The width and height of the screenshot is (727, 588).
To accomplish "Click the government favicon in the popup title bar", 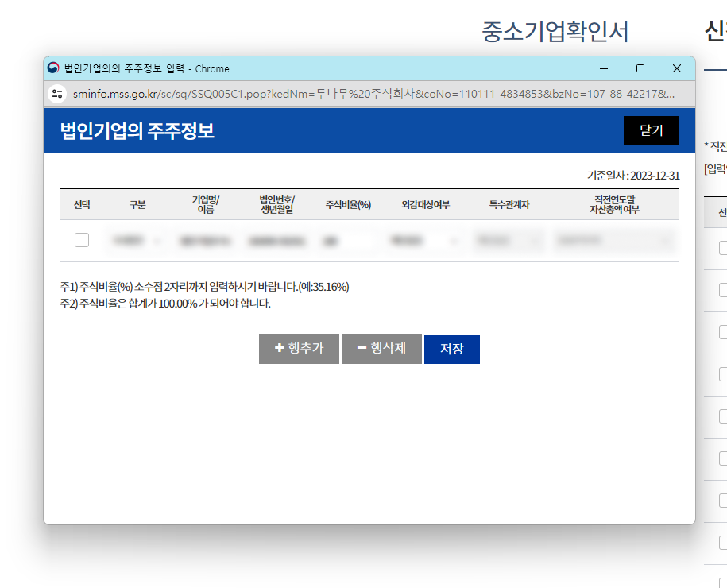I will point(53,68).
